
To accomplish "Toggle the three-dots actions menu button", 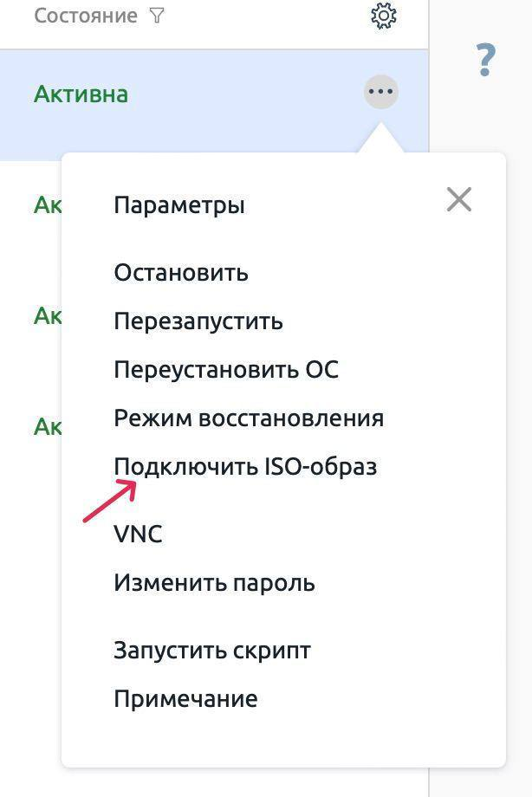I will 381,91.
